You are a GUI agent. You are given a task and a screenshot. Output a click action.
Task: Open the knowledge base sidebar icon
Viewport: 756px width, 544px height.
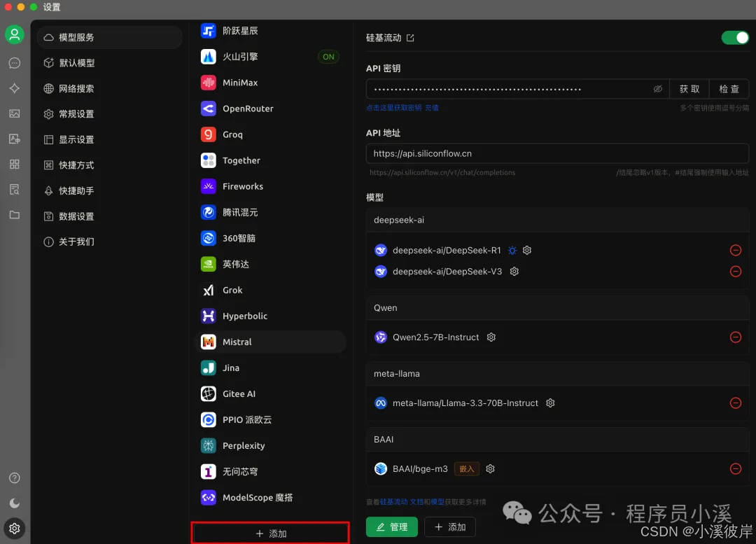coord(15,190)
